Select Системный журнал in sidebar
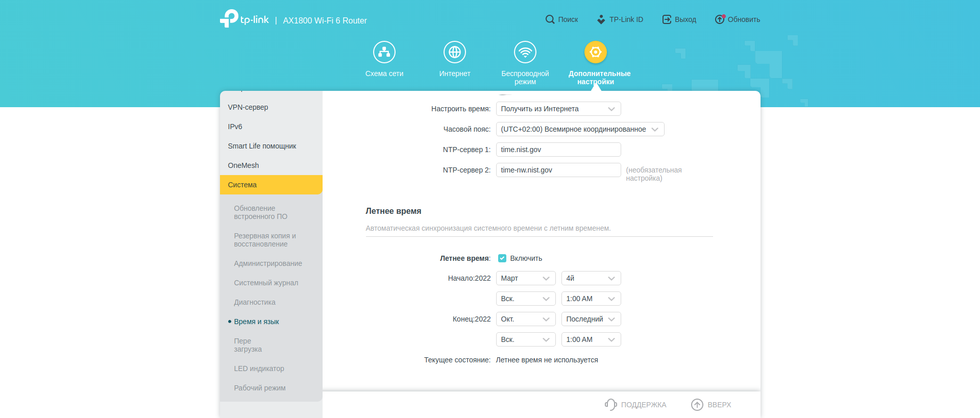The image size is (980, 418). point(266,283)
